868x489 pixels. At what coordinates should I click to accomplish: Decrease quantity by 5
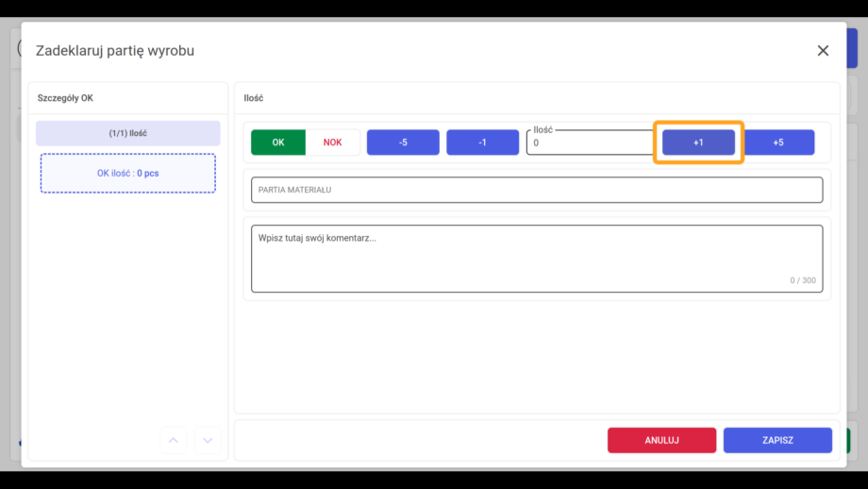coord(403,143)
